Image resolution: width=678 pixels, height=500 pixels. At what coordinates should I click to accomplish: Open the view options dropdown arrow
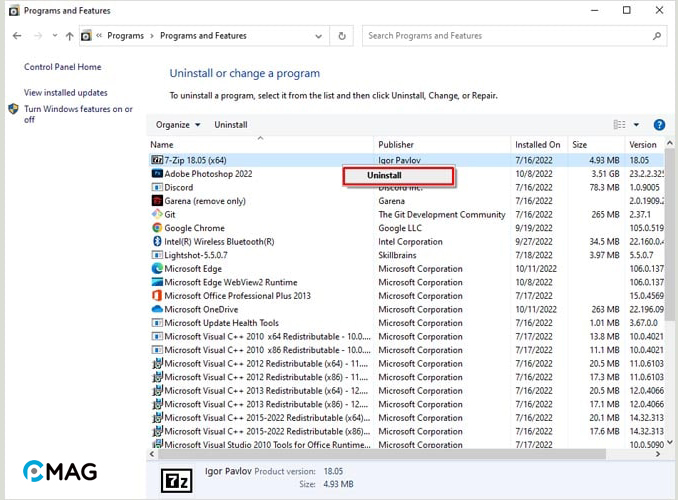(636, 125)
